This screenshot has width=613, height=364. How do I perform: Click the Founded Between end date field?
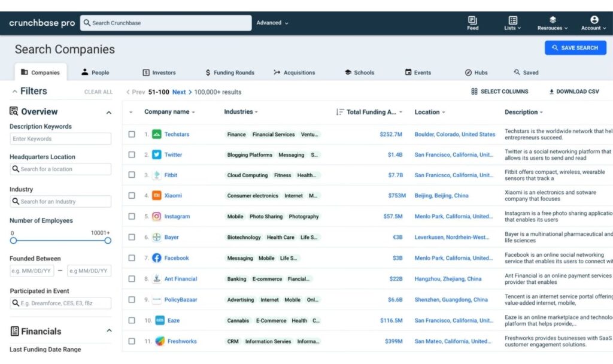pyautogui.click(x=89, y=271)
